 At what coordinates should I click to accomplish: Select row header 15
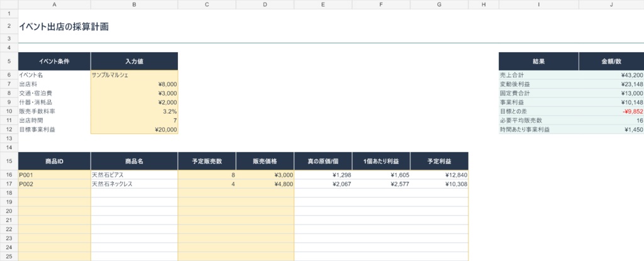tap(9, 161)
